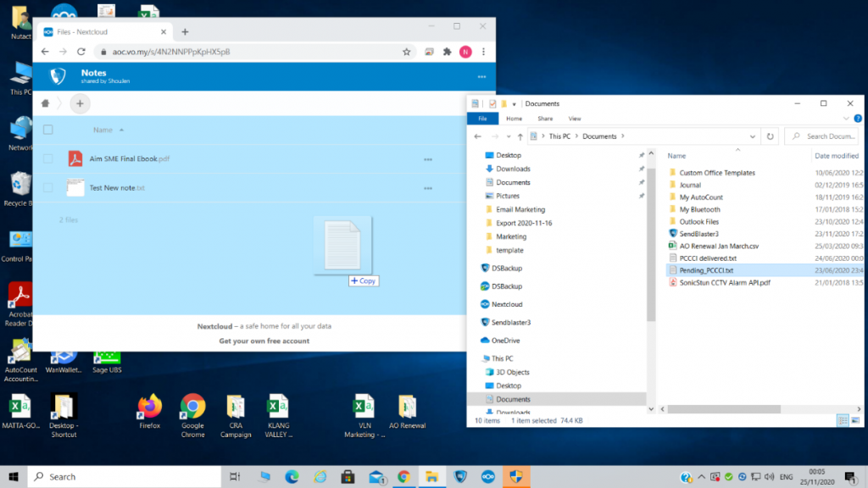This screenshot has height=488, width=868.
Task: Sort Explorer files by Date modified
Action: (837, 156)
